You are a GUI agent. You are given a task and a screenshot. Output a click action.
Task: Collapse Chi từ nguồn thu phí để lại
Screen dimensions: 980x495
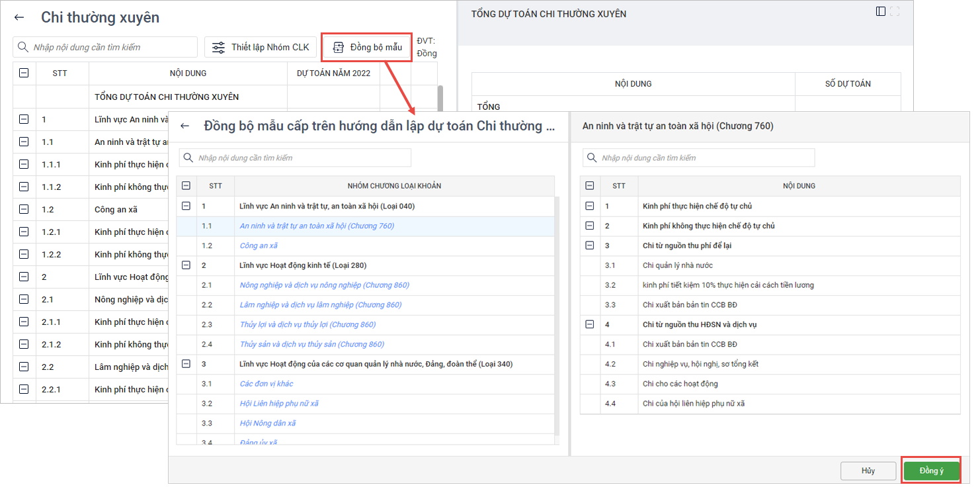[x=590, y=246]
